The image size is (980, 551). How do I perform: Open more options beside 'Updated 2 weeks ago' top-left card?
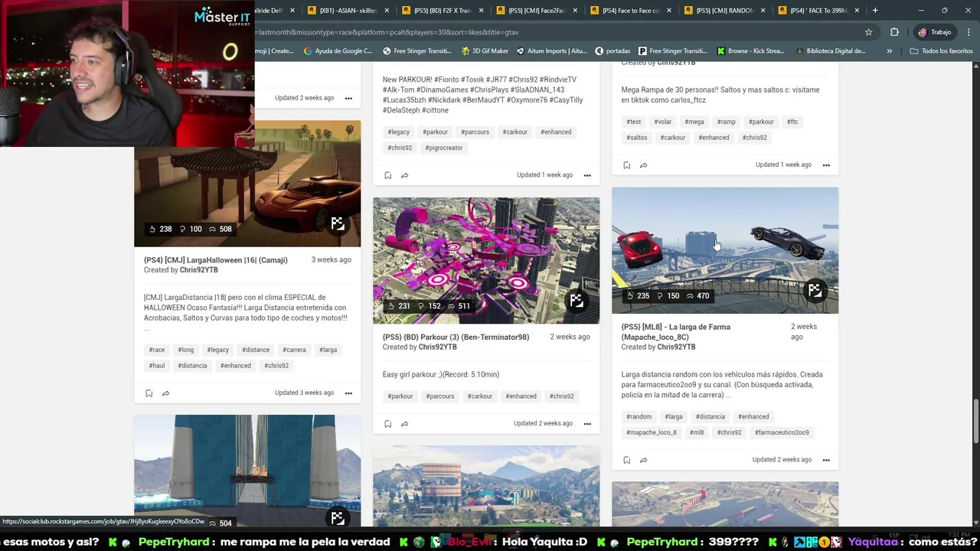[x=348, y=98]
